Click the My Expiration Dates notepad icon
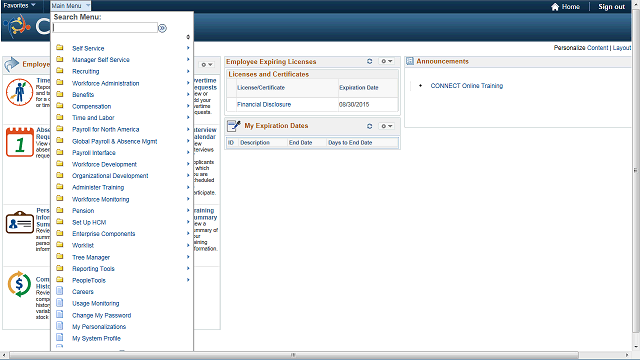The image size is (640, 360). [234, 126]
